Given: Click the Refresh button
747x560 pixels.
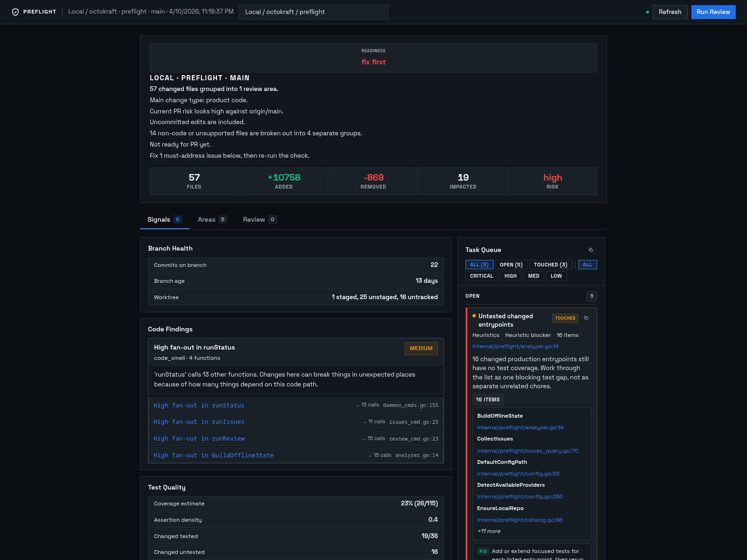Looking at the screenshot, I should (x=669, y=12).
